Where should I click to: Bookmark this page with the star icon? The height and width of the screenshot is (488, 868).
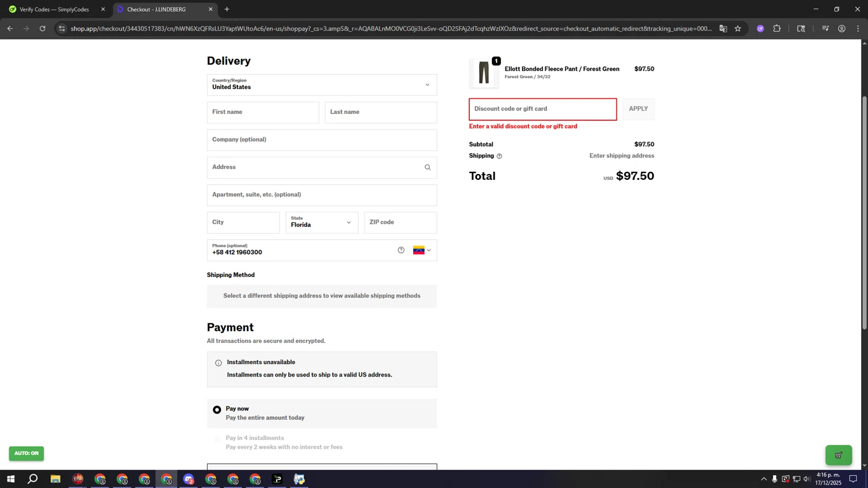pyautogui.click(x=738, y=28)
